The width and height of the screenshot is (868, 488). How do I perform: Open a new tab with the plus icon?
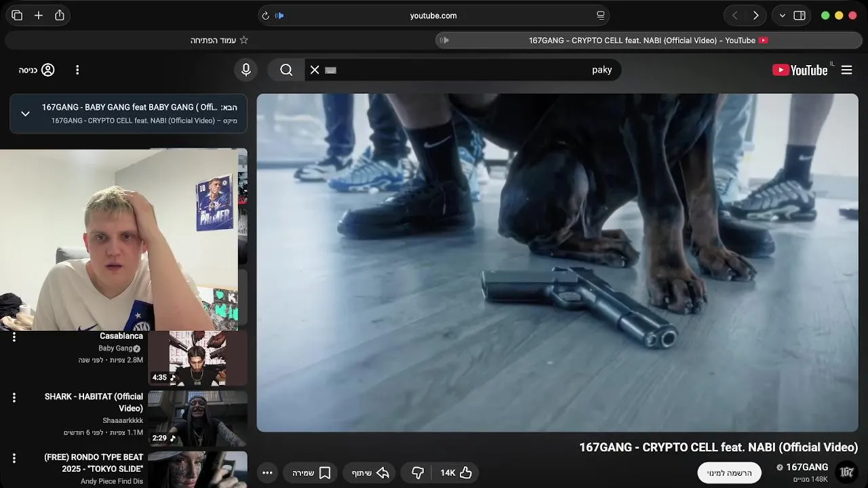(x=39, y=16)
